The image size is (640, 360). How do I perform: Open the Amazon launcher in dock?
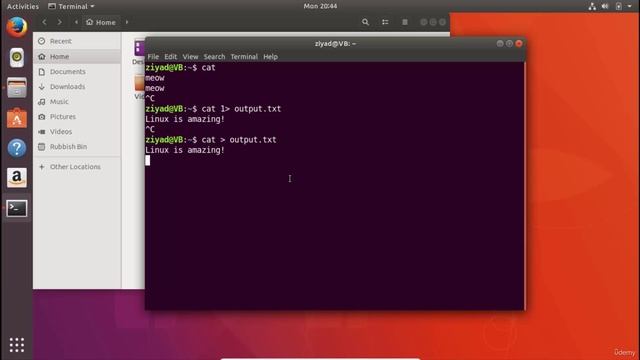pos(17,178)
